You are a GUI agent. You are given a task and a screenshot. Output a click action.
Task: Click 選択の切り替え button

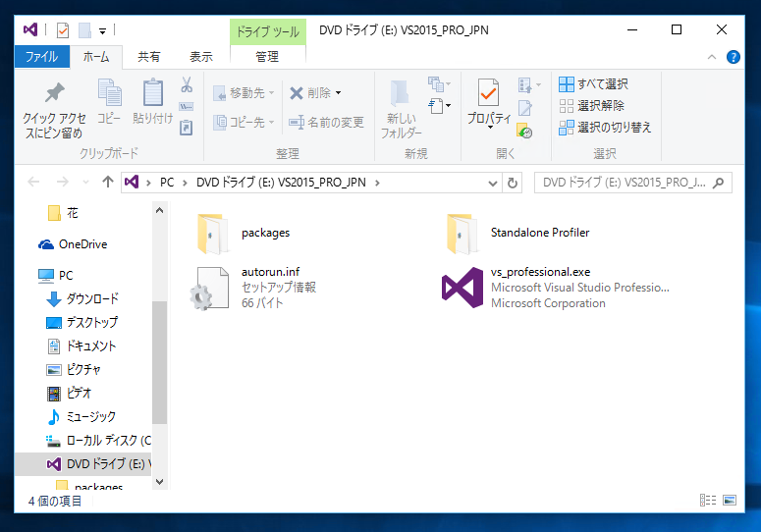tap(605, 127)
